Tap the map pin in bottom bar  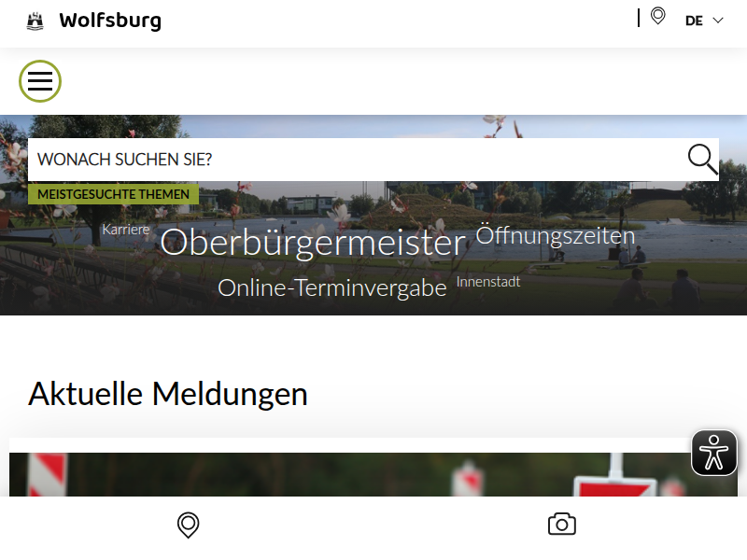189,525
